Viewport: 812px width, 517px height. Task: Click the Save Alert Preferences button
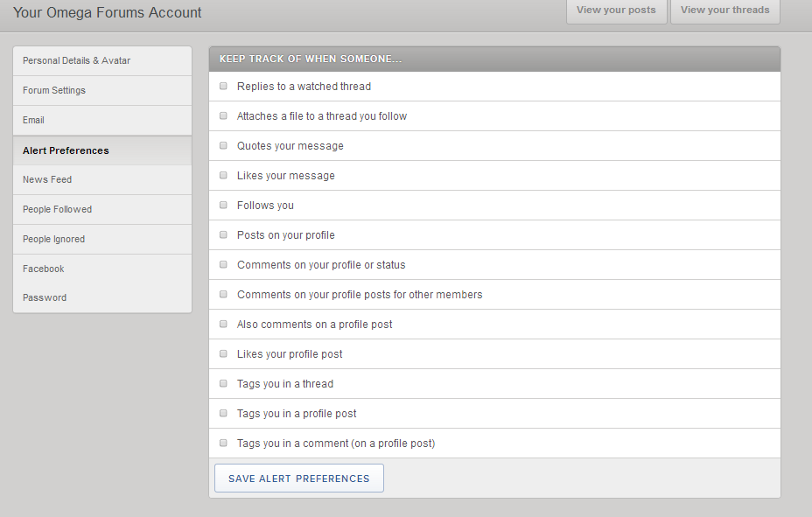coord(298,479)
